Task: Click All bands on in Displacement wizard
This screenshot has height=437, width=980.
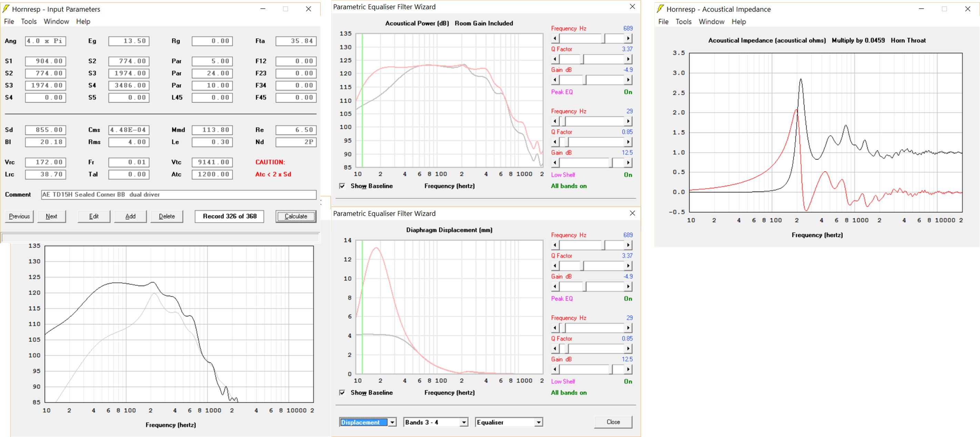Action: coord(569,393)
